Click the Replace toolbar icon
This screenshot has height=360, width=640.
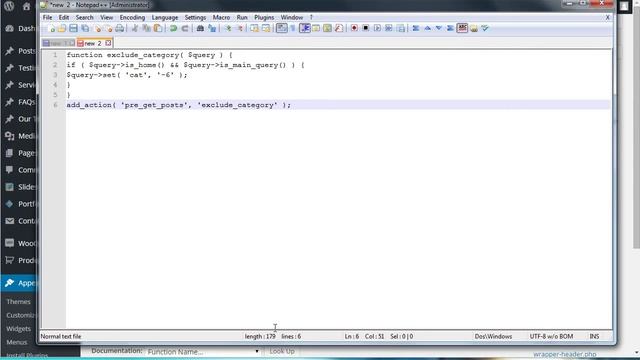coord(212,28)
